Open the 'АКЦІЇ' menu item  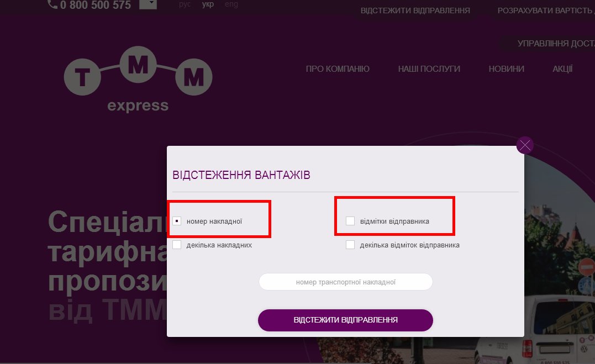click(x=562, y=69)
